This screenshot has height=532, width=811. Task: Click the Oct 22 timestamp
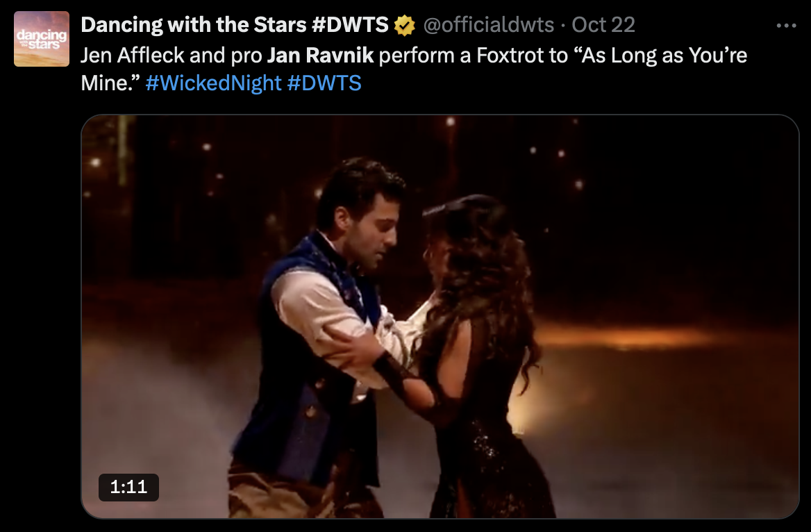click(x=603, y=25)
